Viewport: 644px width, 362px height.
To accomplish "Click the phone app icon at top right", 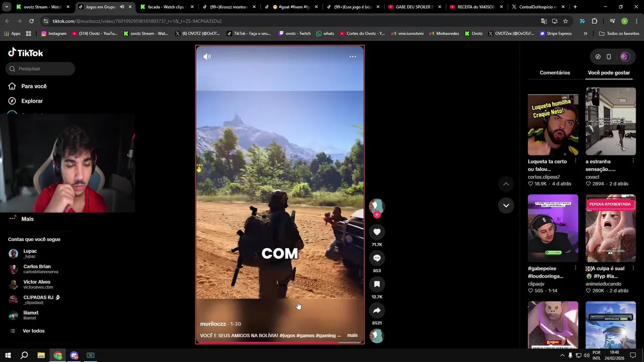I will (609, 57).
